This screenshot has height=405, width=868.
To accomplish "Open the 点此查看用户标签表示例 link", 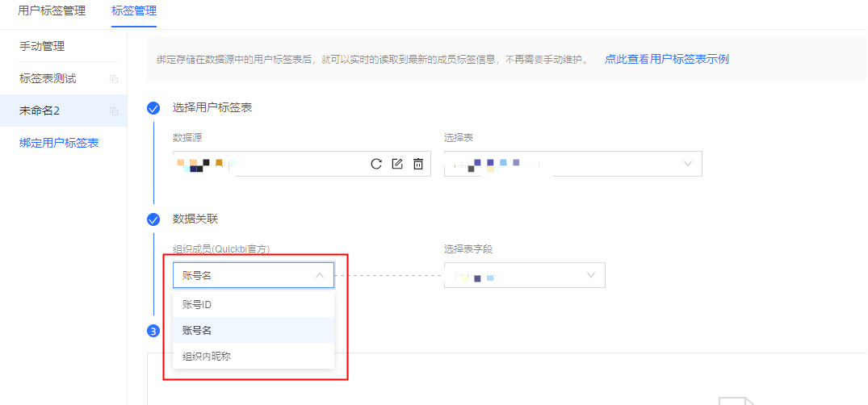I will point(667,60).
